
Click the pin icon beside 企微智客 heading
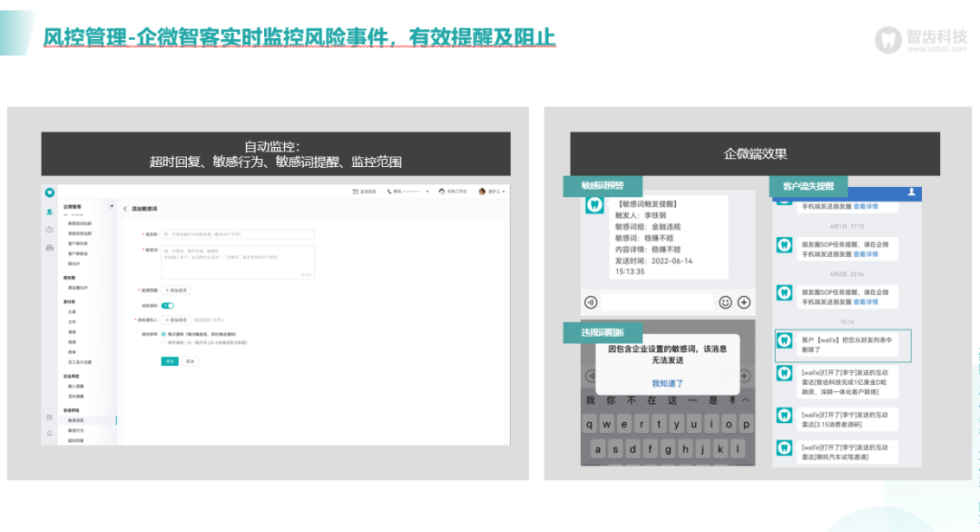112,206
